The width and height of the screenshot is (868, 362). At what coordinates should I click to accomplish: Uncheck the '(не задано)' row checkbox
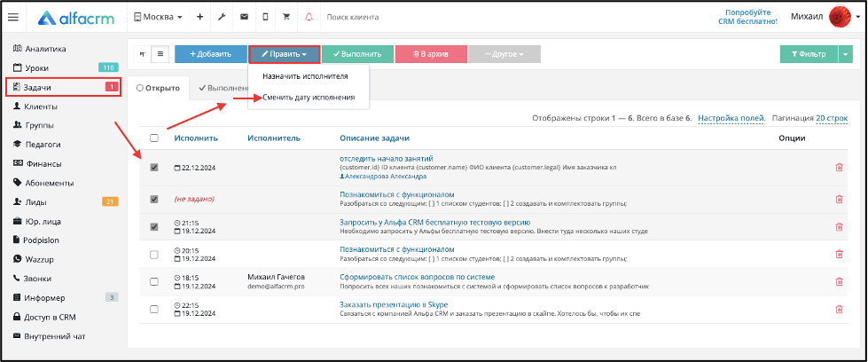point(154,199)
